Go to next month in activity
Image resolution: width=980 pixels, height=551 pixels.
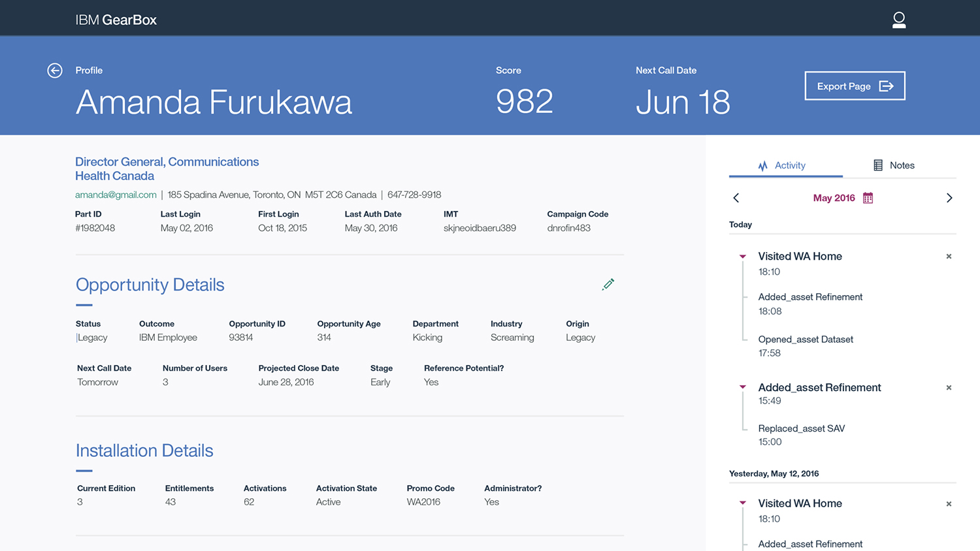pyautogui.click(x=949, y=198)
